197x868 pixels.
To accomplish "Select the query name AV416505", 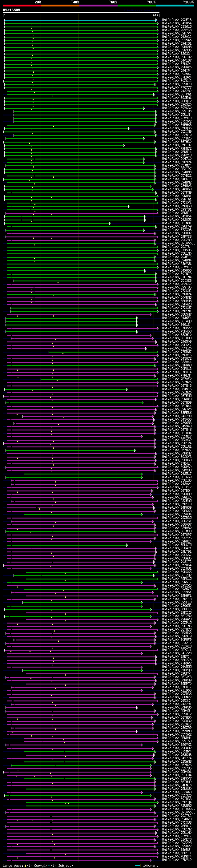I will click(11, 10).
